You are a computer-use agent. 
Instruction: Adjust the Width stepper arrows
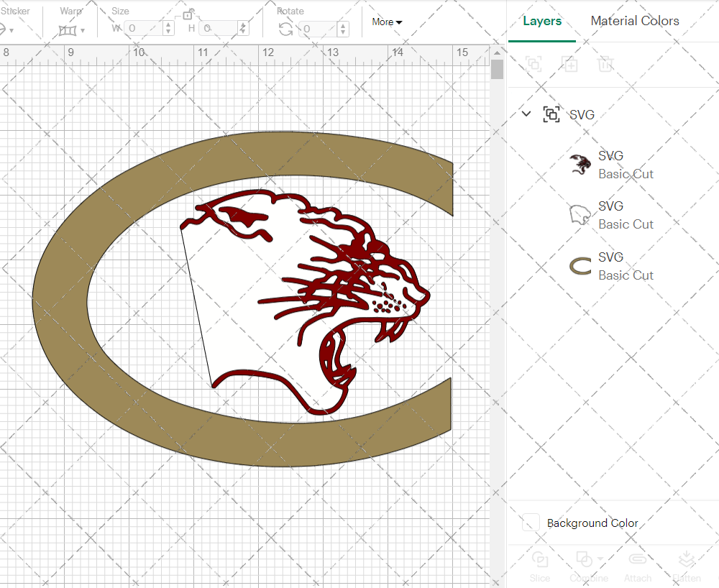168,29
